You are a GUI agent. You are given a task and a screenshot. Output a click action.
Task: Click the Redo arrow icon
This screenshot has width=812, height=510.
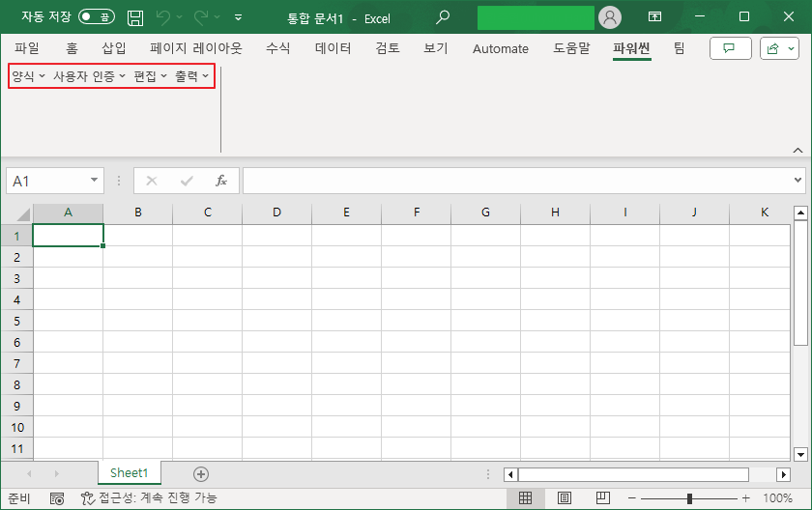coord(201,17)
